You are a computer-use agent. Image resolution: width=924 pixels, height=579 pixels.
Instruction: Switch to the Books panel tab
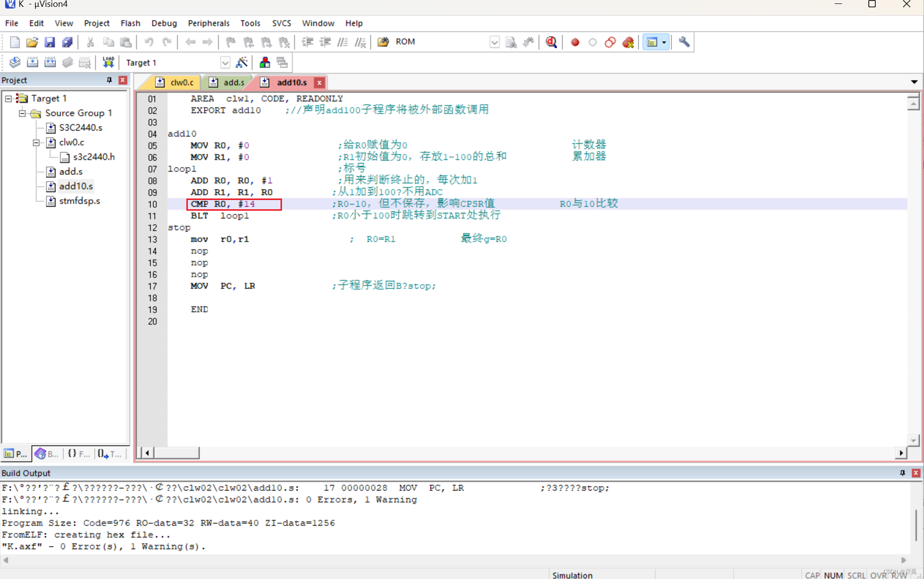[x=47, y=454]
